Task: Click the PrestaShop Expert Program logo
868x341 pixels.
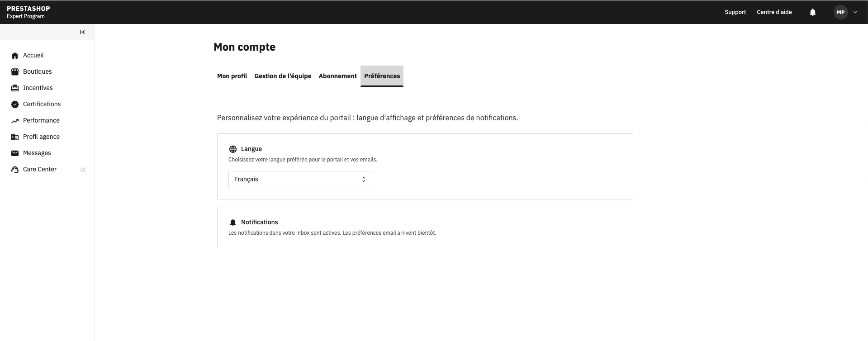Action: (x=28, y=12)
